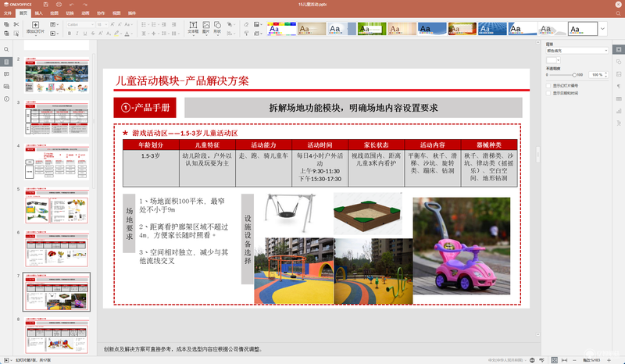Screen dimensions: 625x364
Task: Open Paragraph settings in right sidebar
Action: pos(619,87)
